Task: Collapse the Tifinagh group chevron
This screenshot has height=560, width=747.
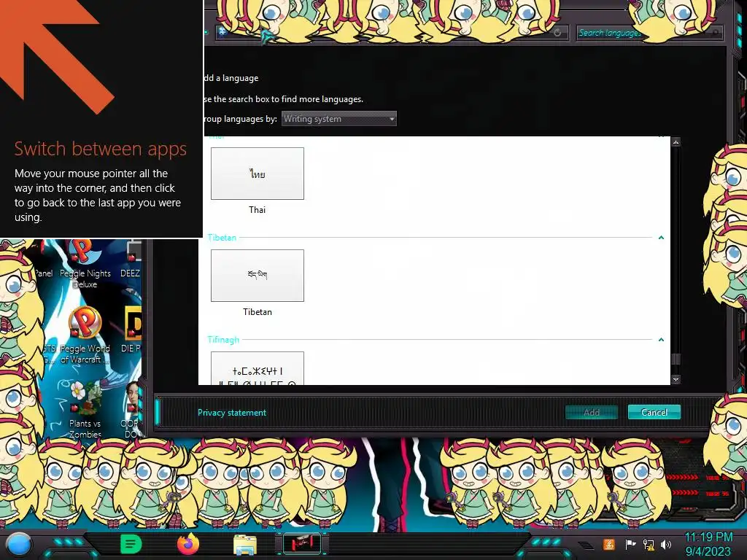Action: [661, 340]
